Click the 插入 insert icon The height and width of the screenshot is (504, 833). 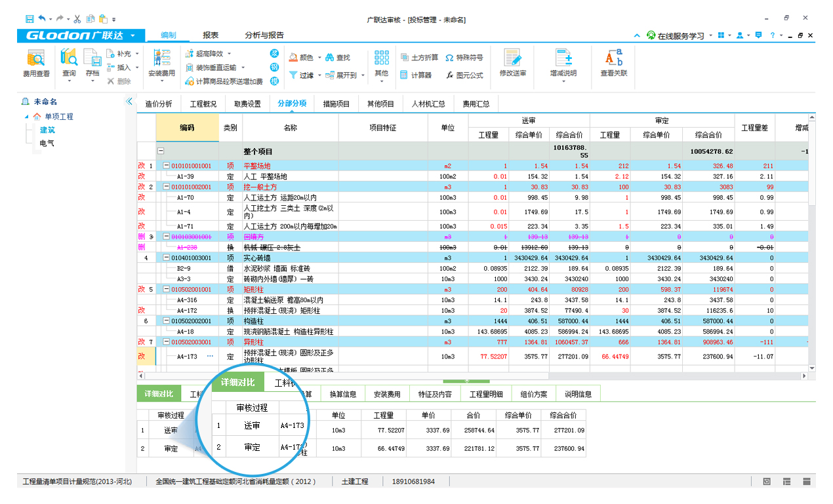point(110,68)
